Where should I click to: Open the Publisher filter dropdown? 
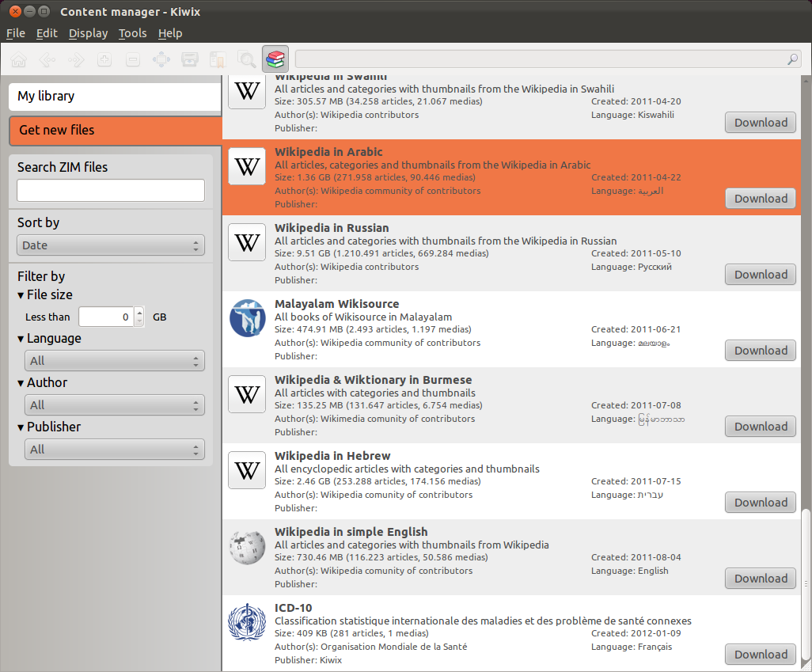[x=114, y=449]
